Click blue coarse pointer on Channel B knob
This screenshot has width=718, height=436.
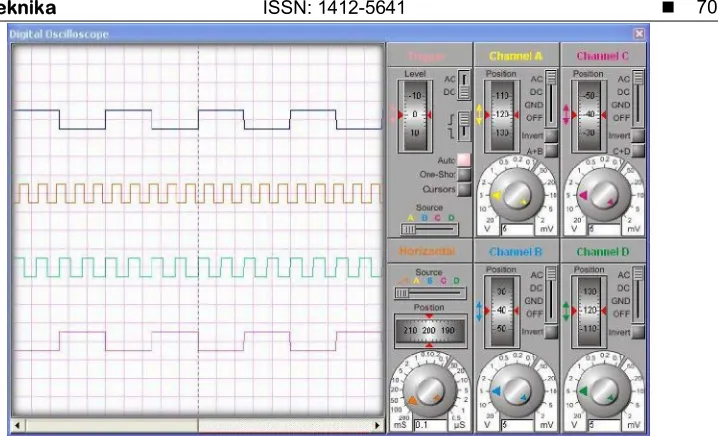click(496, 392)
